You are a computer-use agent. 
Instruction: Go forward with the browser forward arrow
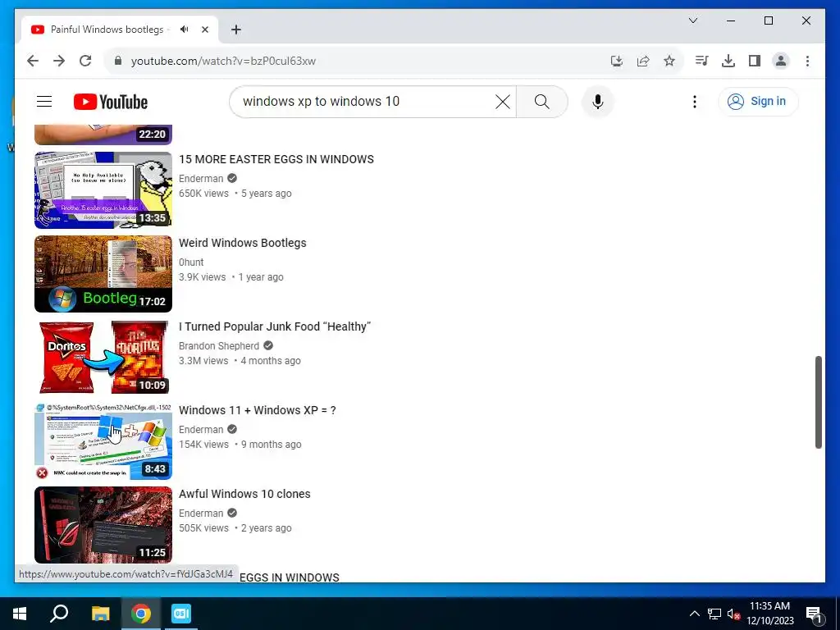59,61
